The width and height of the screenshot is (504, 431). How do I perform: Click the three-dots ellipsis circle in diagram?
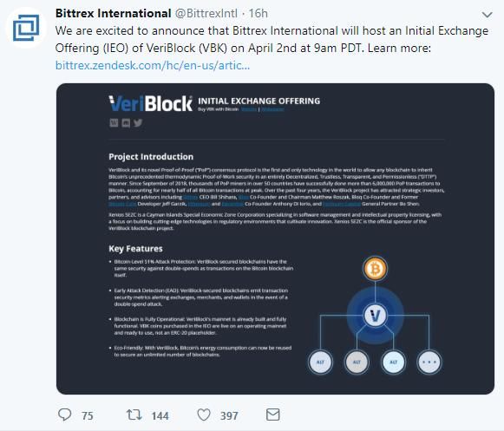pos(429,362)
